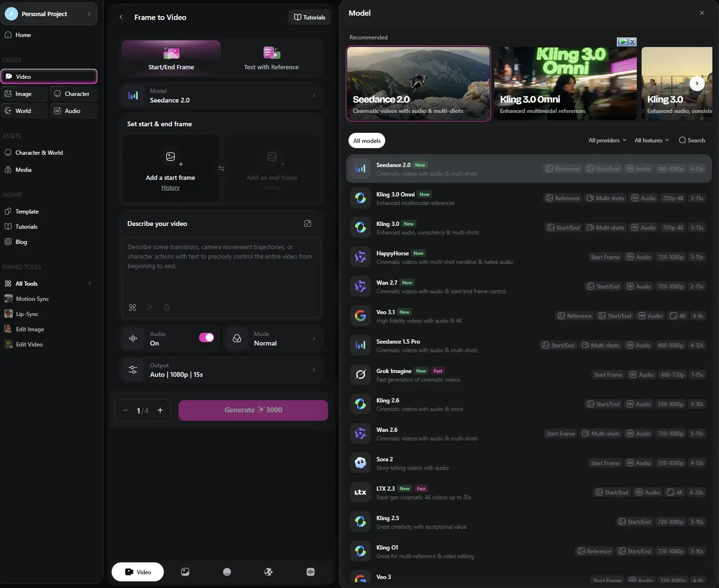Click scan icon below prompt box
Image resolution: width=719 pixels, height=588 pixels.
(x=132, y=308)
